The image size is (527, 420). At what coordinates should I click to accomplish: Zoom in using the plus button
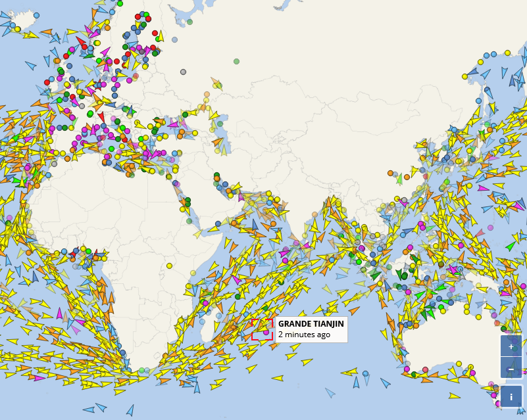tap(511, 346)
